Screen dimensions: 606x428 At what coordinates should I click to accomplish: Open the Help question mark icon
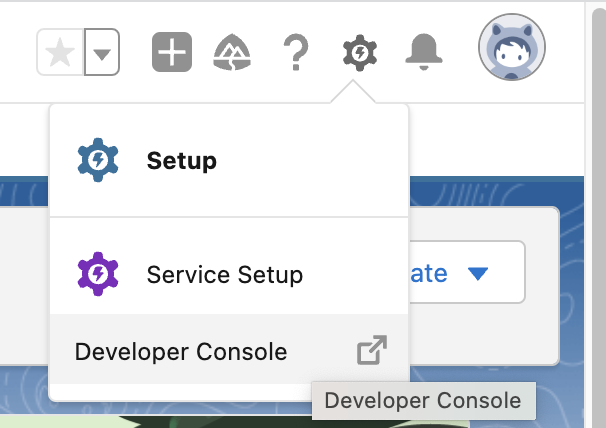pyautogui.click(x=296, y=52)
